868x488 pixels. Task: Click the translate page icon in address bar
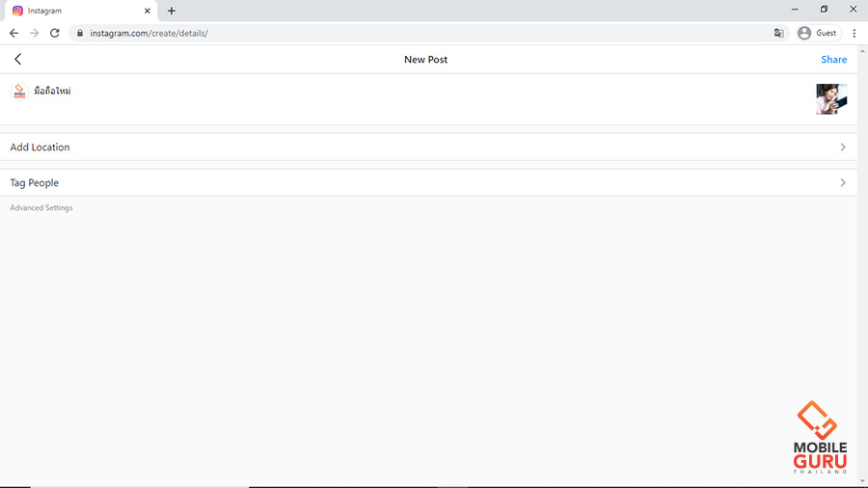point(778,33)
